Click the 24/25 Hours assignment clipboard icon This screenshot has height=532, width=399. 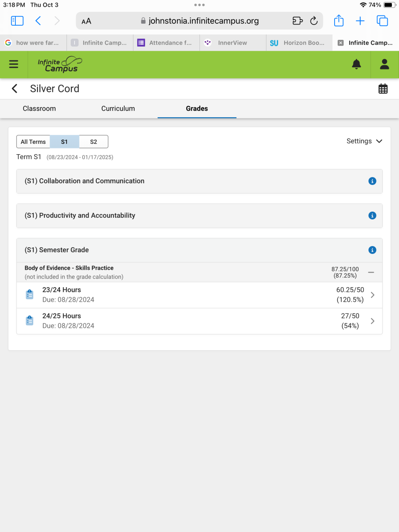point(30,321)
